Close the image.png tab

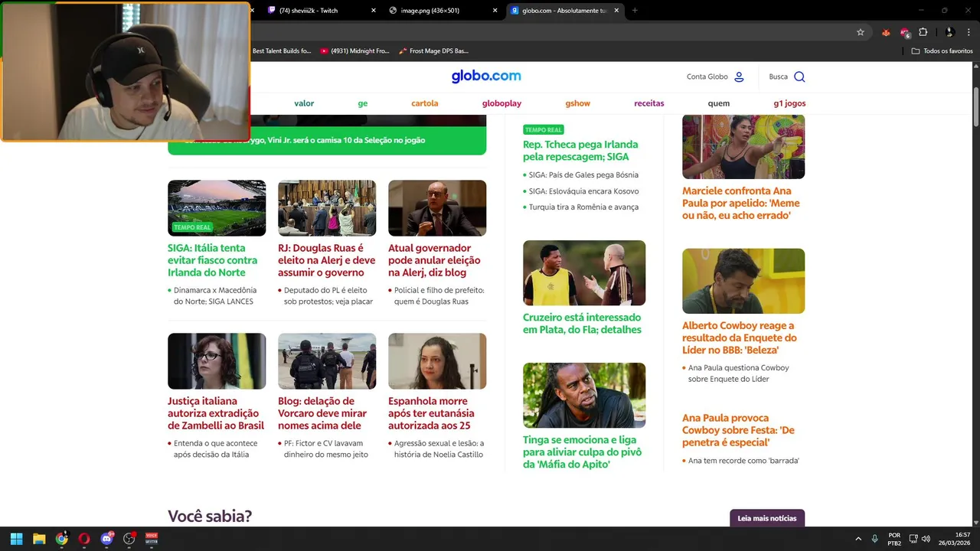coord(495,11)
